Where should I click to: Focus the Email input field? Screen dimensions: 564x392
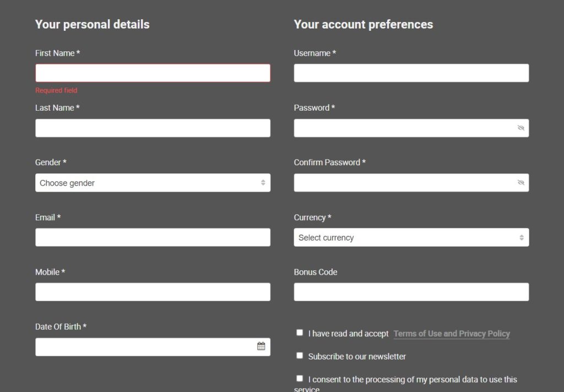(x=153, y=237)
